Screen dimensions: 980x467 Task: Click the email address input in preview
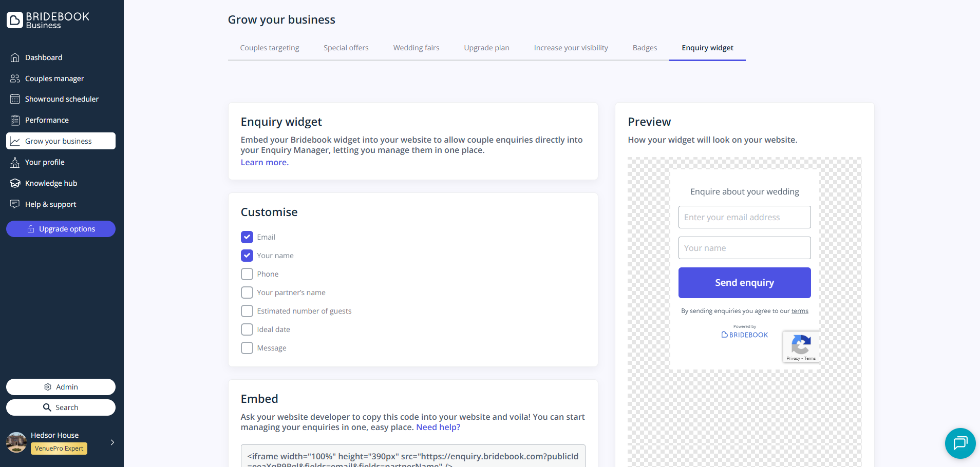click(x=744, y=217)
